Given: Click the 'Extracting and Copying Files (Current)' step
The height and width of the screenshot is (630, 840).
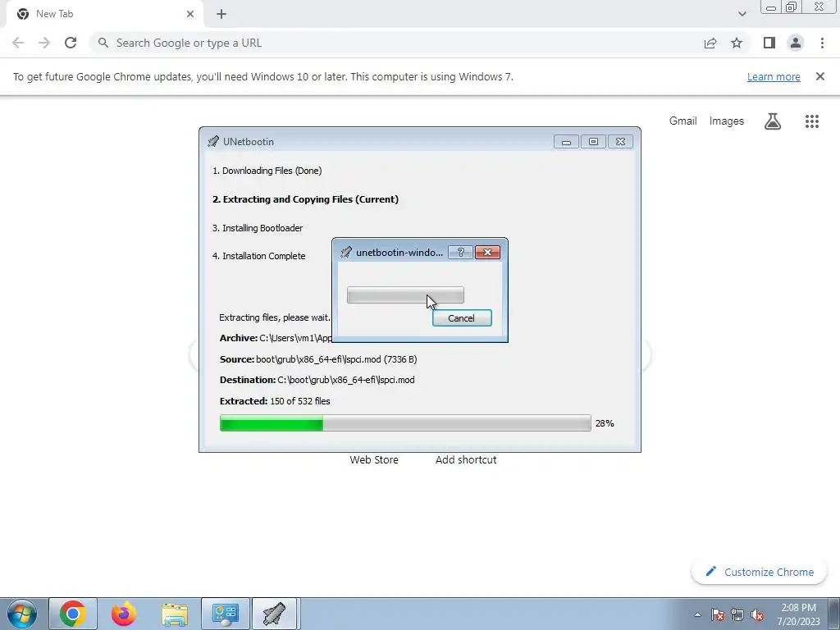Looking at the screenshot, I should tap(305, 199).
